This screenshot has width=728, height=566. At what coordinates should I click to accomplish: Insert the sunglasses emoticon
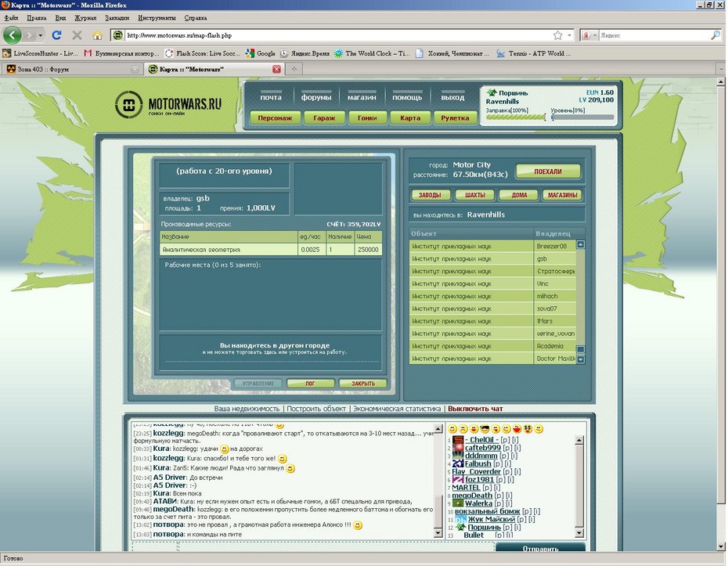[x=485, y=428]
